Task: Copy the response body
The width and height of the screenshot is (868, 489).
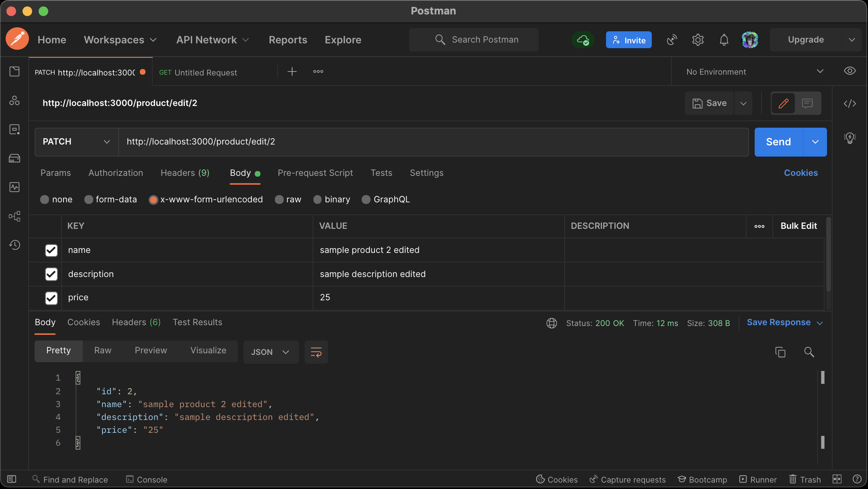Action: (x=780, y=352)
